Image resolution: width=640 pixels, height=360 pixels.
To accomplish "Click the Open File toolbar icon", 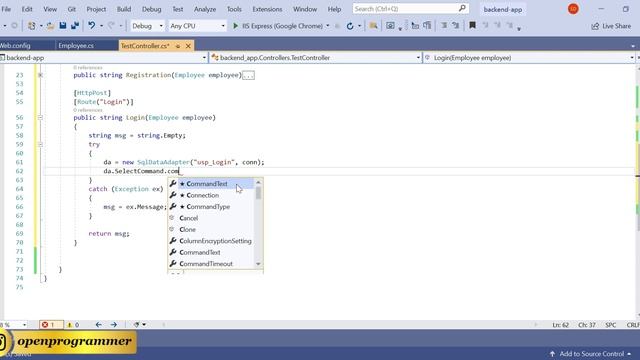I will [50, 26].
